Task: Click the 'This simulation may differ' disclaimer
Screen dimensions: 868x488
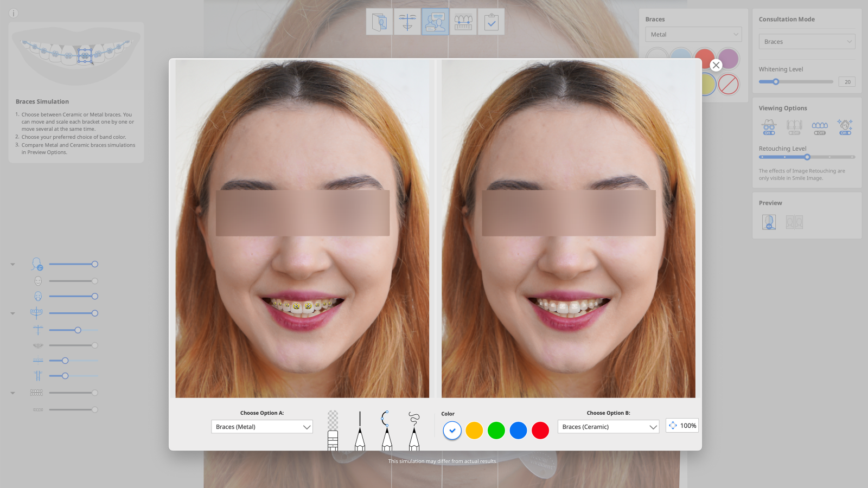Action: [x=443, y=461]
